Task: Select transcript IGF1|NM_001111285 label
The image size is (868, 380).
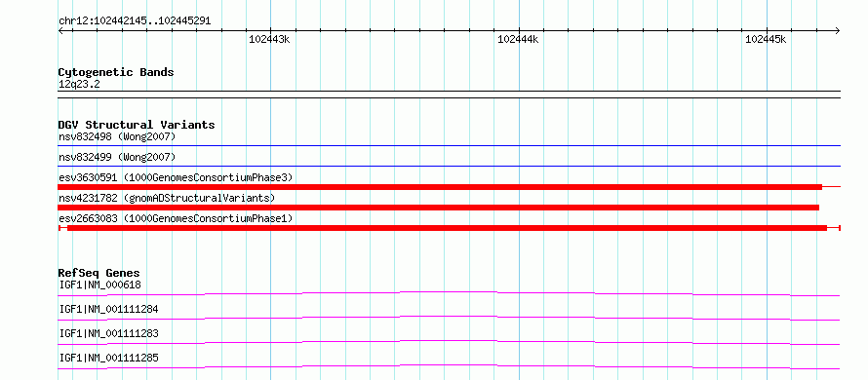Action: (108, 358)
